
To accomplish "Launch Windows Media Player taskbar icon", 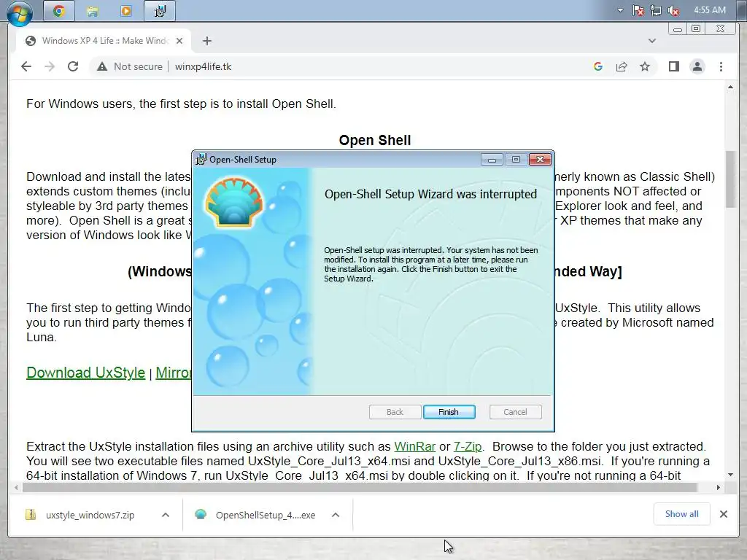I will click(x=126, y=10).
